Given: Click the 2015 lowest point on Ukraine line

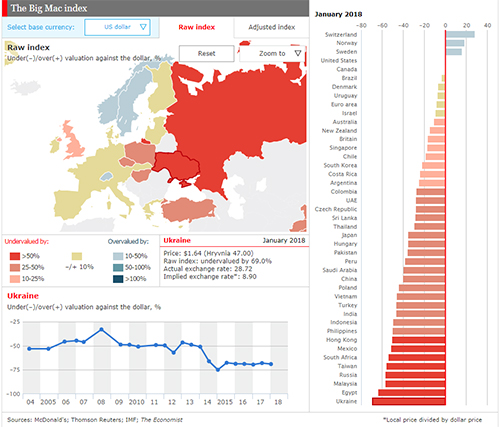Looking at the screenshot, I should 218,369.
